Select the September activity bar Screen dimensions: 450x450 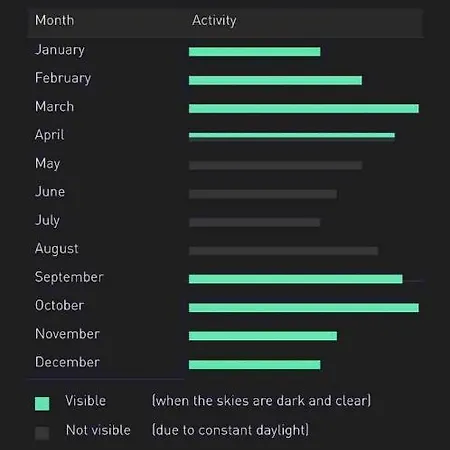(x=296, y=279)
